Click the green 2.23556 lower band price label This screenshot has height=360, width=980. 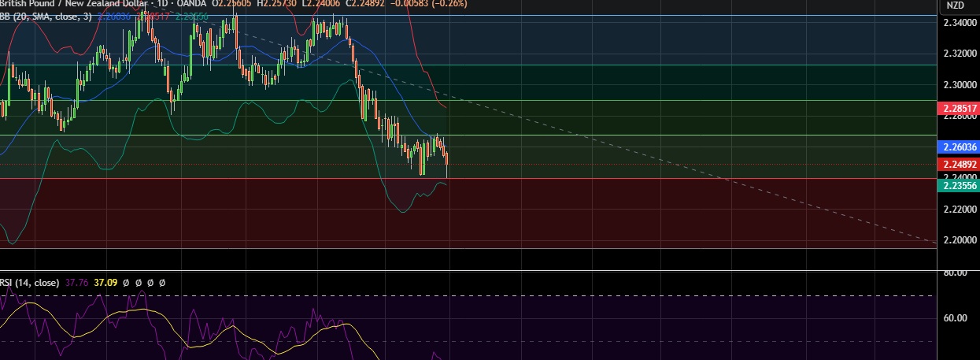click(x=960, y=185)
